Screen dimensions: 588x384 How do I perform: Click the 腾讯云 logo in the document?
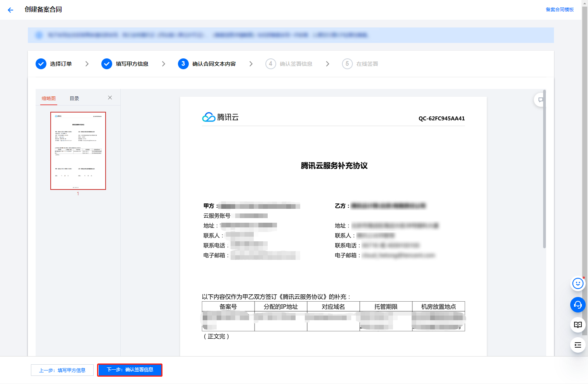[220, 117]
